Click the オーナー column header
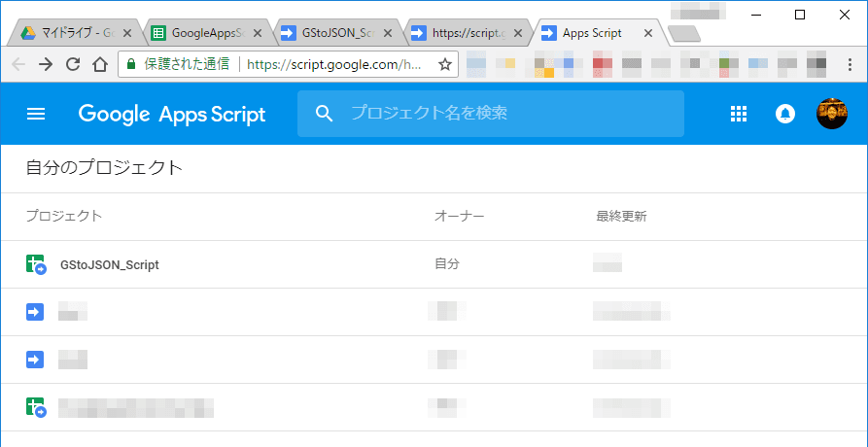868x447 pixels. (x=460, y=216)
